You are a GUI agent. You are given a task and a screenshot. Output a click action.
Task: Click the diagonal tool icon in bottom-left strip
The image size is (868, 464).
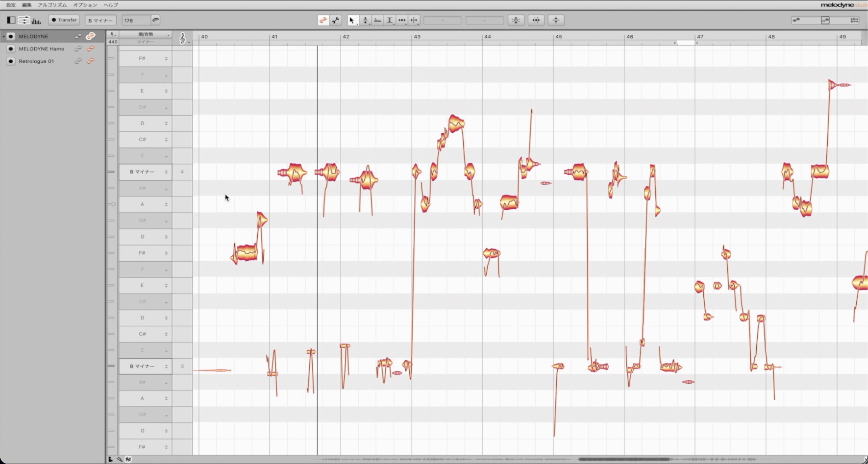pyautogui.click(x=119, y=459)
